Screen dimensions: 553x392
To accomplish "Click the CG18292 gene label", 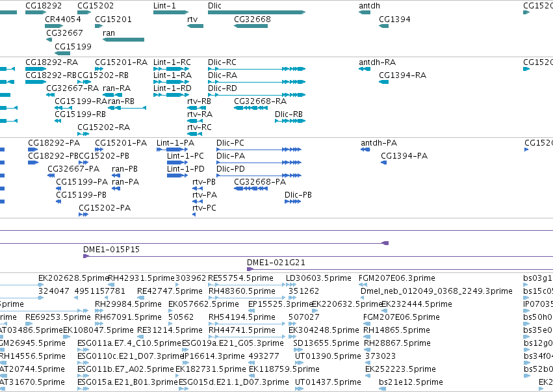I will [44, 6].
